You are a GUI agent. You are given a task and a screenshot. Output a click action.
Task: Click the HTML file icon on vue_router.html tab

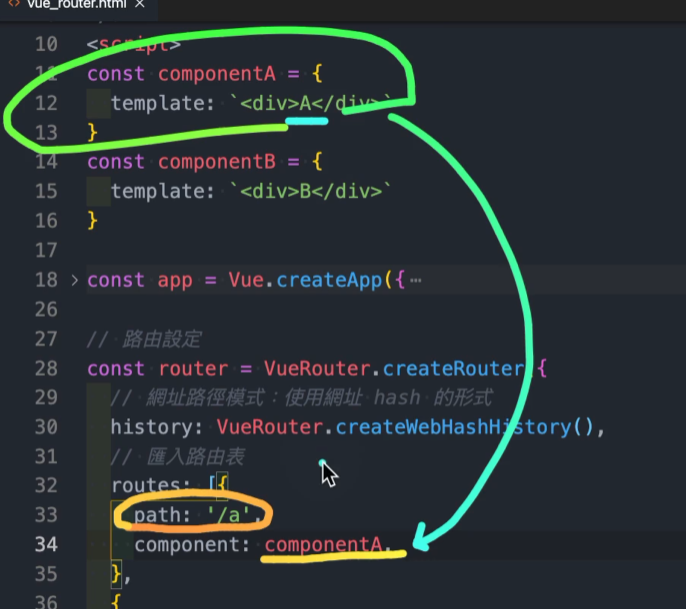pyautogui.click(x=14, y=4)
